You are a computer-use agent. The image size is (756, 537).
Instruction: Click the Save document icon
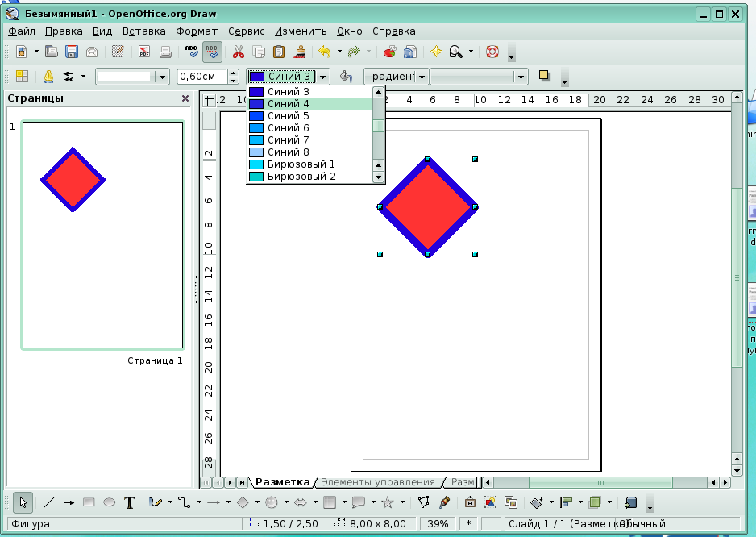[x=72, y=52]
